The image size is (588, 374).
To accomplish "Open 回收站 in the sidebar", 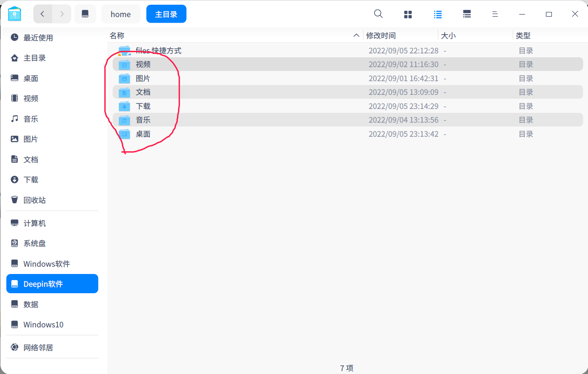I will [x=53, y=200].
